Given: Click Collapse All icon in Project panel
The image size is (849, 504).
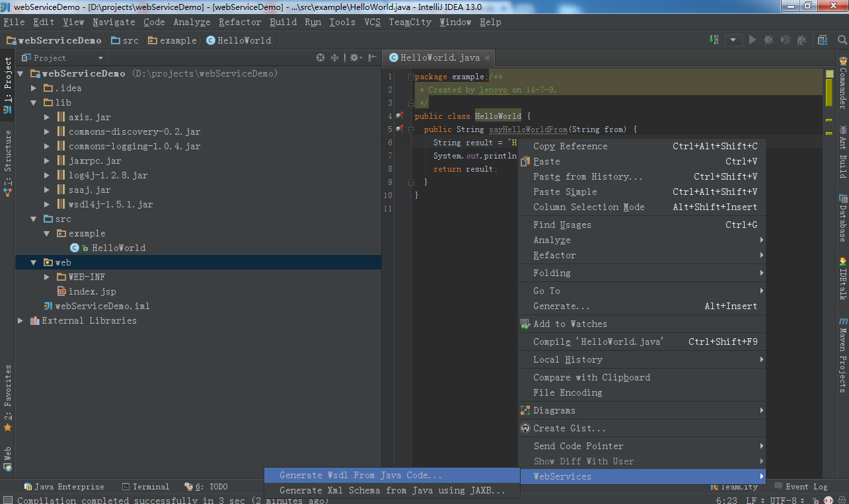Looking at the screenshot, I should click(335, 57).
